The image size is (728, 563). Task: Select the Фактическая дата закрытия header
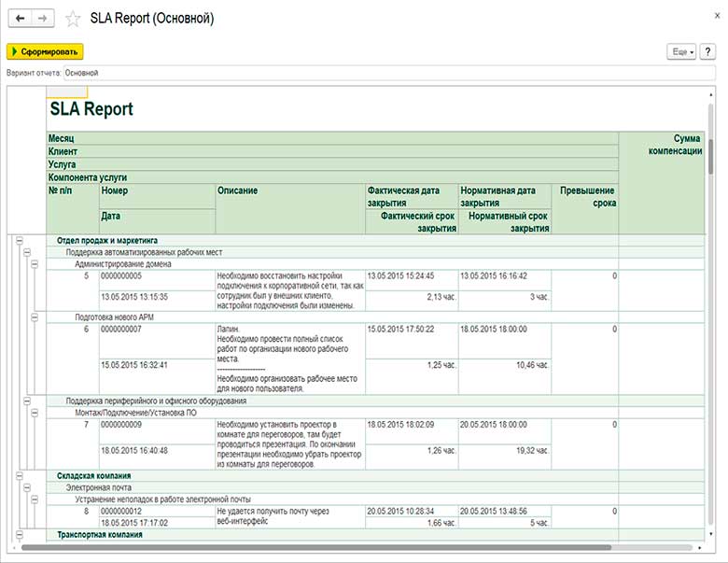(412, 196)
